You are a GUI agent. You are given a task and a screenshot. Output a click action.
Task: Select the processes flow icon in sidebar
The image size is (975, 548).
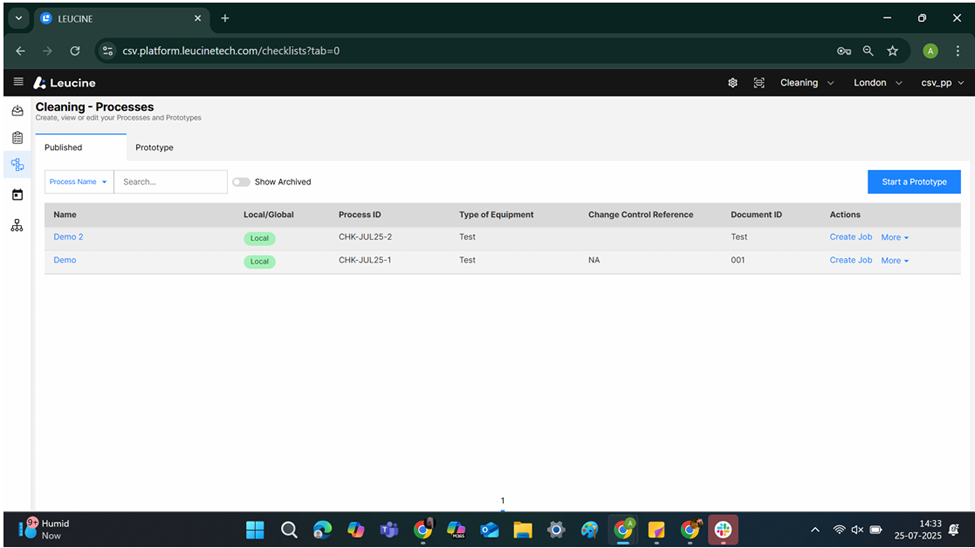pos(17,165)
